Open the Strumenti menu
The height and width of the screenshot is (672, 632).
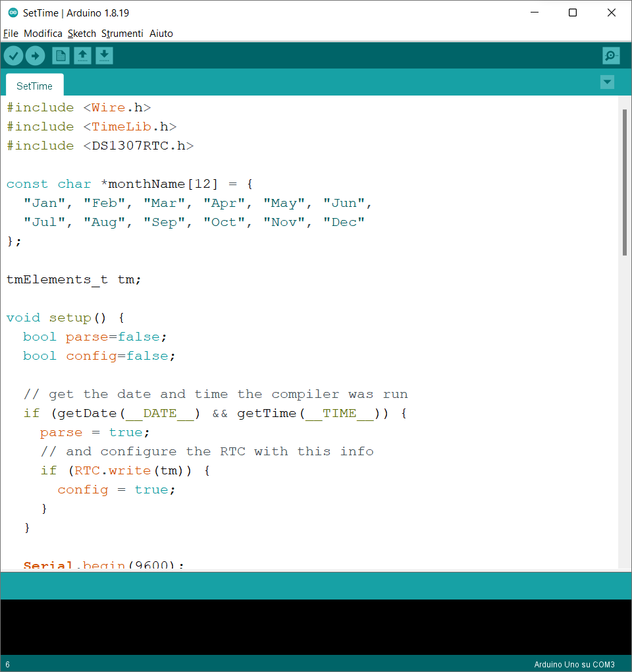pyautogui.click(x=122, y=34)
